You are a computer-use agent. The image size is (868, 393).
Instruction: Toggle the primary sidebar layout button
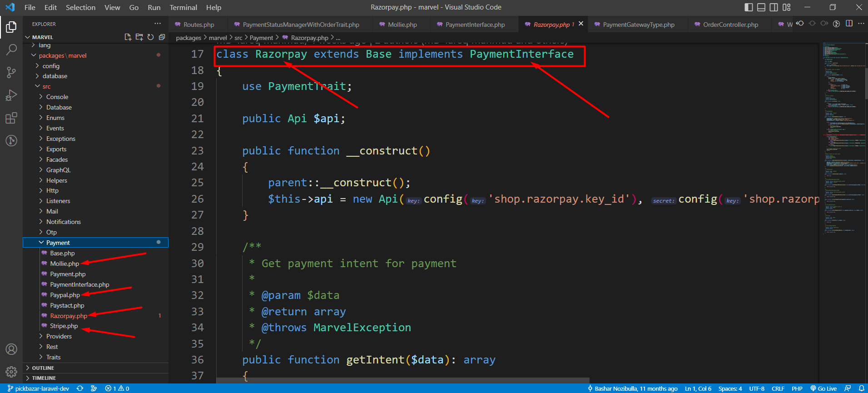point(749,7)
